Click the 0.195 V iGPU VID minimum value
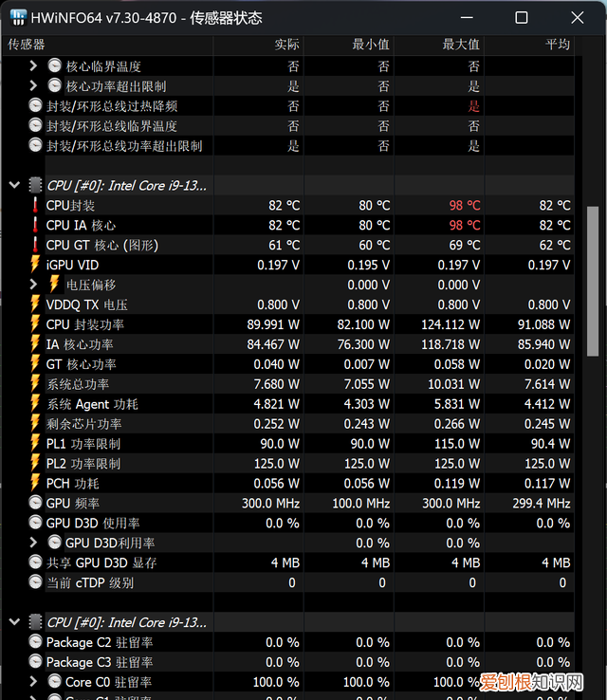This screenshot has width=607, height=700. tap(368, 265)
